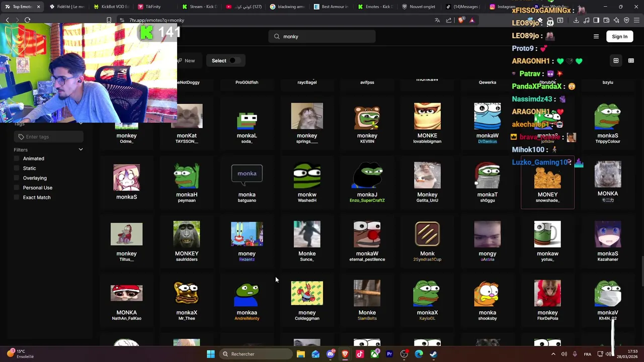Show hidden system tray icons
Image resolution: width=644 pixels, height=362 pixels.
pos(553,354)
